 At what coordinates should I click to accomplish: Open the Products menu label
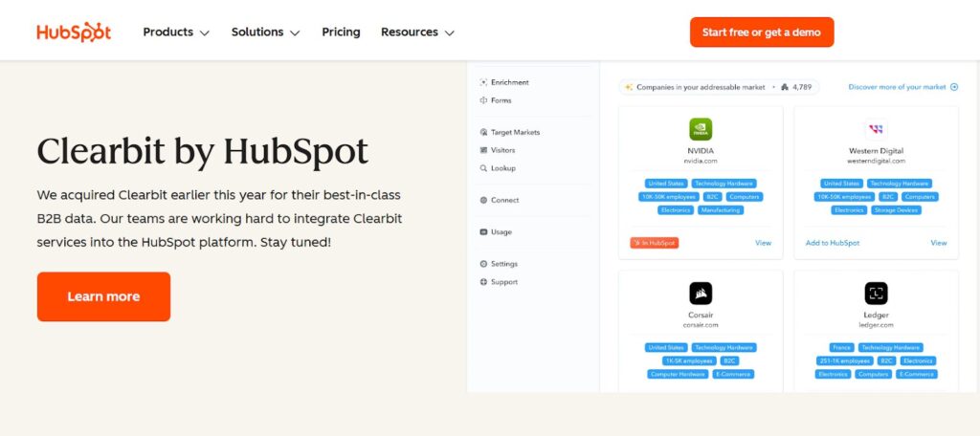pyautogui.click(x=167, y=32)
